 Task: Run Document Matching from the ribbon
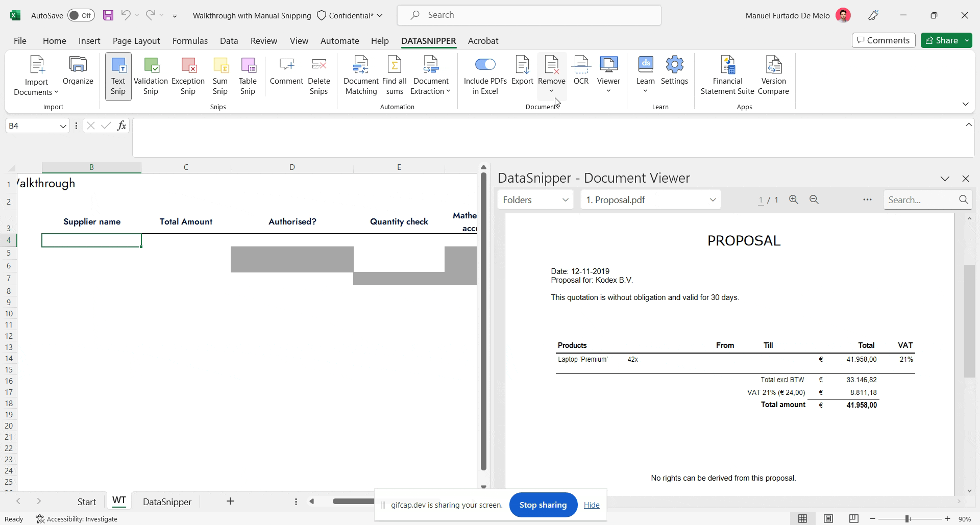pos(361,76)
